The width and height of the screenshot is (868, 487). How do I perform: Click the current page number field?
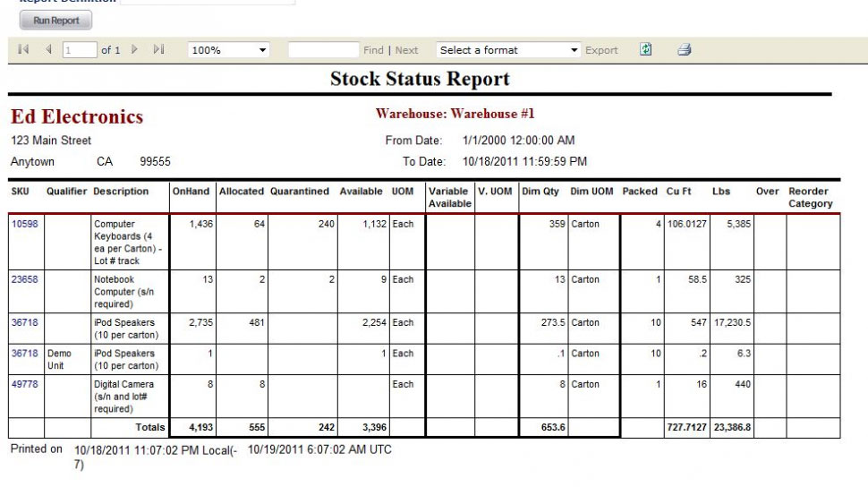pos(78,51)
